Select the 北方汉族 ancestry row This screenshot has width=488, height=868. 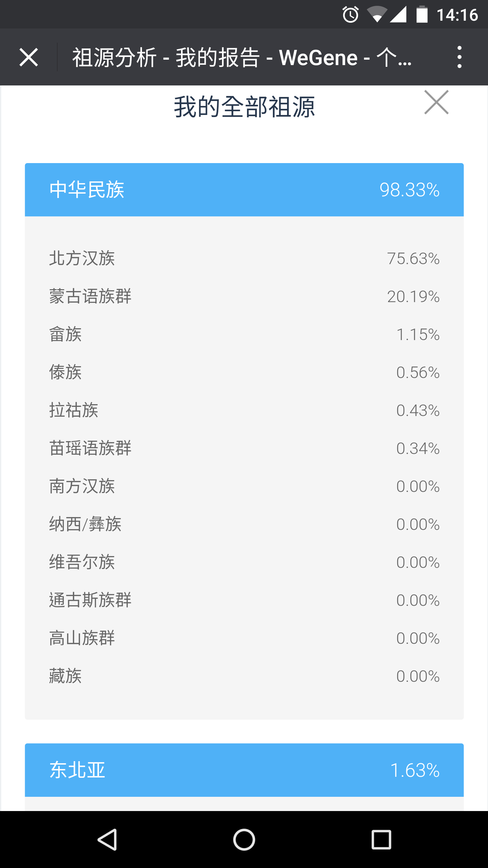[x=244, y=258]
